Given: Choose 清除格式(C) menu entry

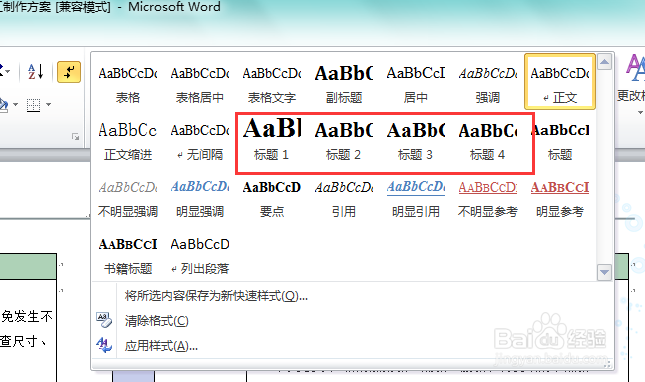Looking at the screenshot, I should tap(156, 321).
